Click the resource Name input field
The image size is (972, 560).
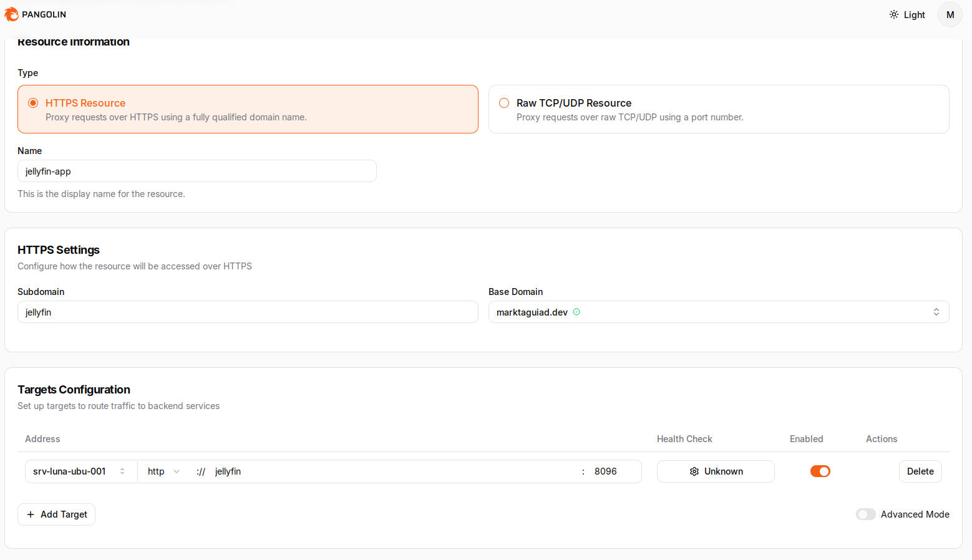pos(197,171)
